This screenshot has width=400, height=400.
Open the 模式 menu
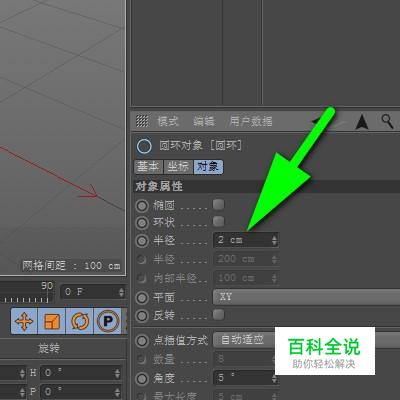coord(168,121)
